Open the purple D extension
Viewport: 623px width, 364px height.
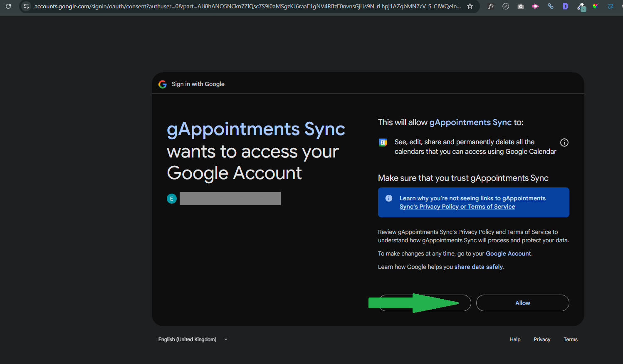click(565, 6)
